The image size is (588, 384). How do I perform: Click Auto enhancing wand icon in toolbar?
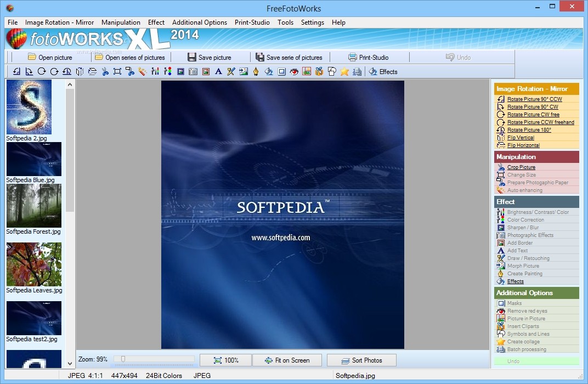[143, 71]
